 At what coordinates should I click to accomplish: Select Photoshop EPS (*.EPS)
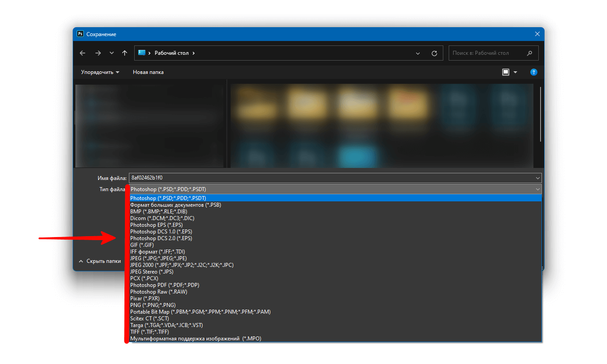pyautogui.click(x=335, y=225)
